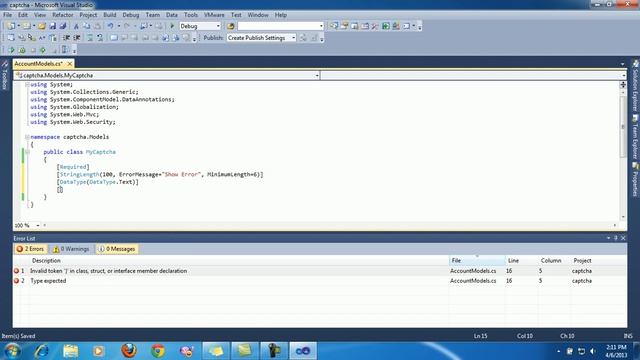The width and height of the screenshot is (640, 360).
Task: Toggle the 0 Messages filter button
Action: [x=117, y=249]
